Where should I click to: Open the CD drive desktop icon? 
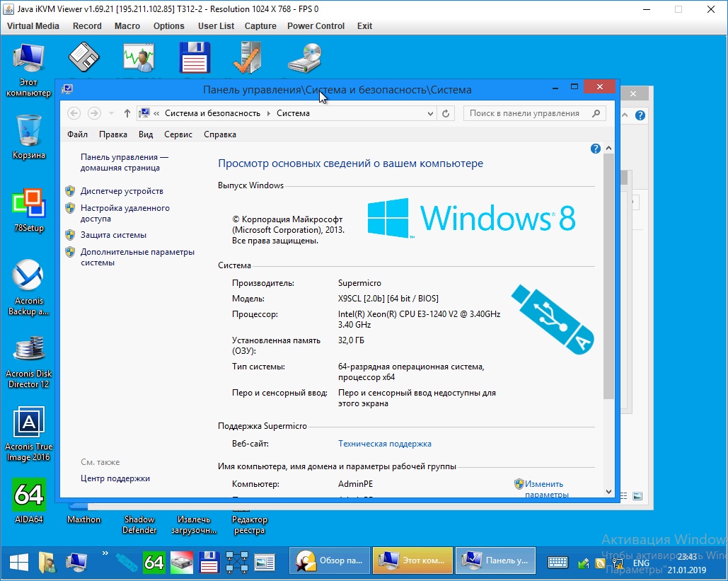[x=305, y=58]
